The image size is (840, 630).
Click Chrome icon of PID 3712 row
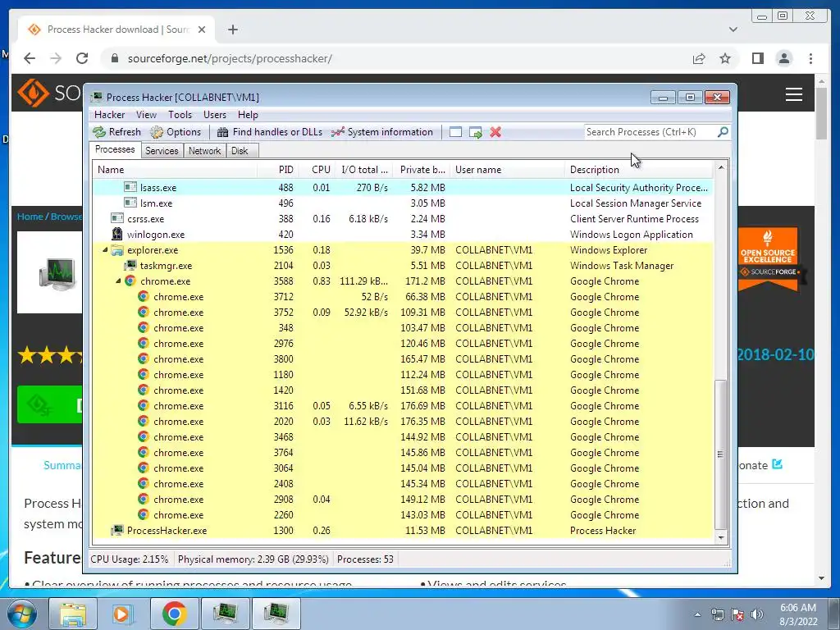[x=143, y=296]
